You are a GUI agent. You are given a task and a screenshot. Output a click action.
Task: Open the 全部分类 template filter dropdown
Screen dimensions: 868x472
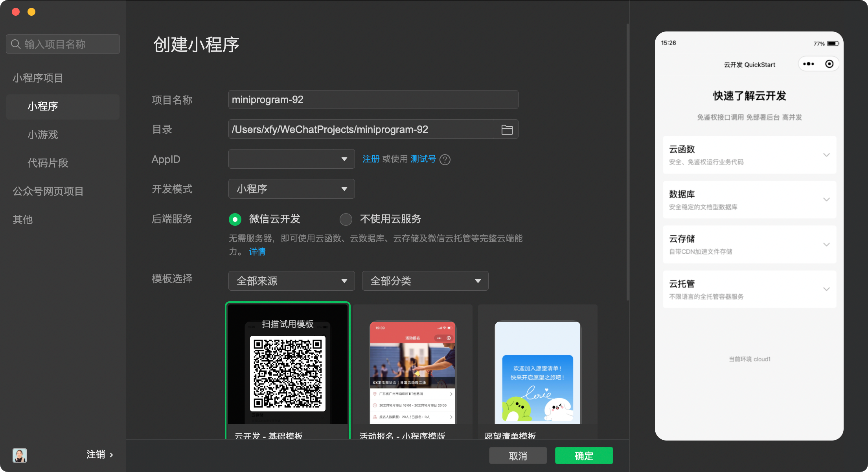(x=425, y=281)
